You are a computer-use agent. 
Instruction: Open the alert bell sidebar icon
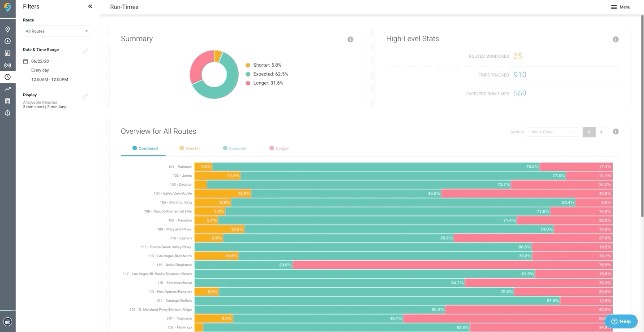pyautogui.click(x=8, y=113)
